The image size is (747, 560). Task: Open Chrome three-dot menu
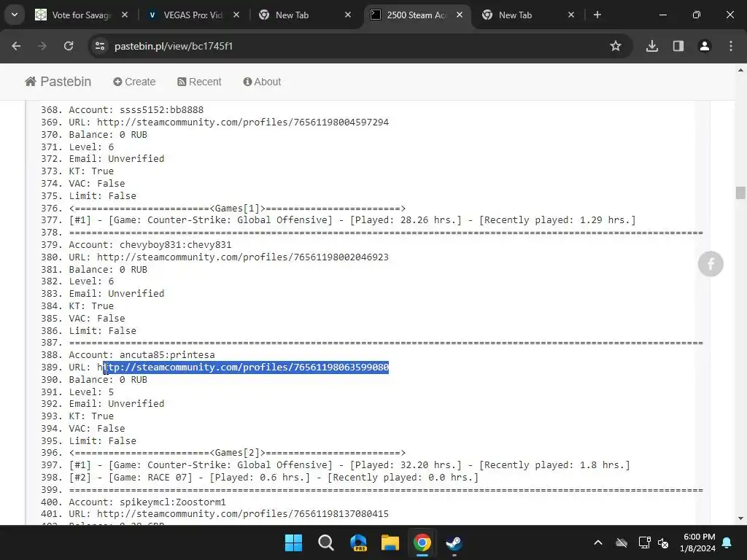(x=731, y=46)
